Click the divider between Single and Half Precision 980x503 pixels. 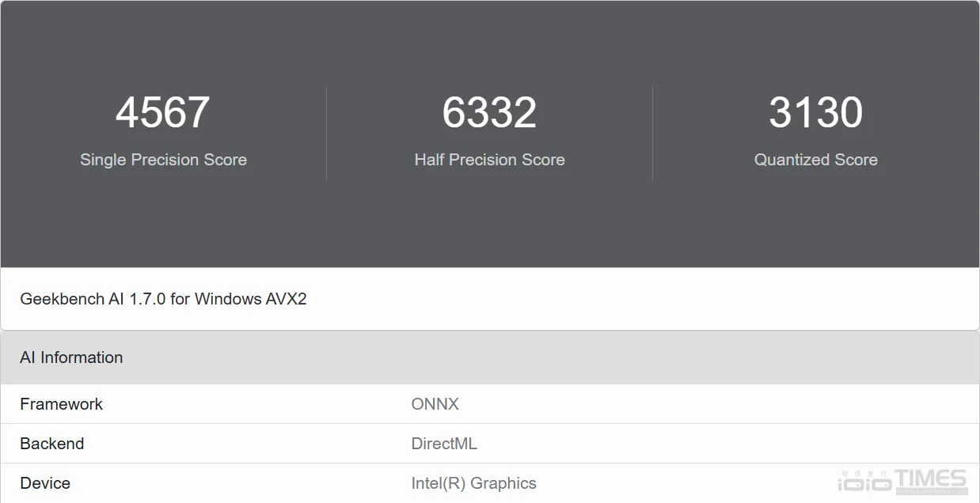(326, 133)
